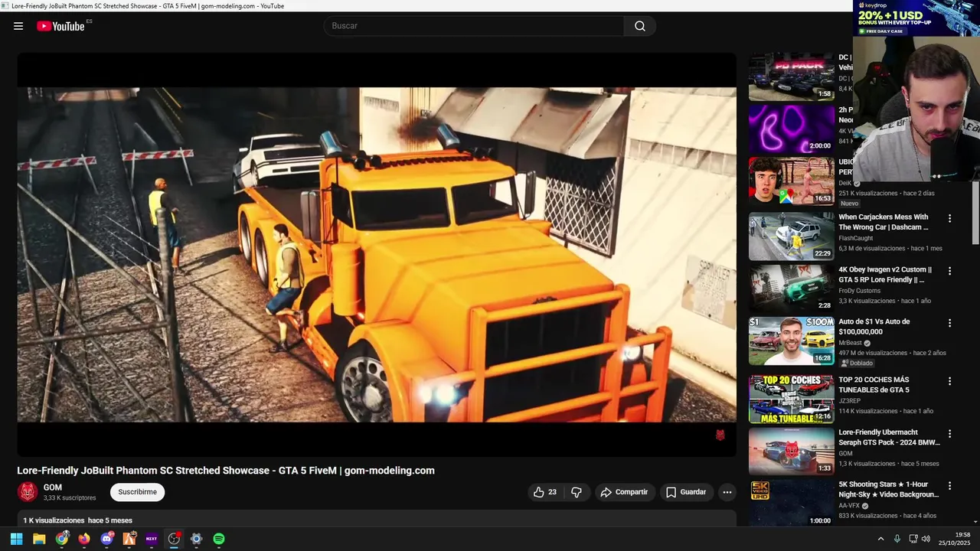Open more actions menu beside Guardar
Image resolution: width=980 pixels, height=551 pixels.
pos(727,492)
